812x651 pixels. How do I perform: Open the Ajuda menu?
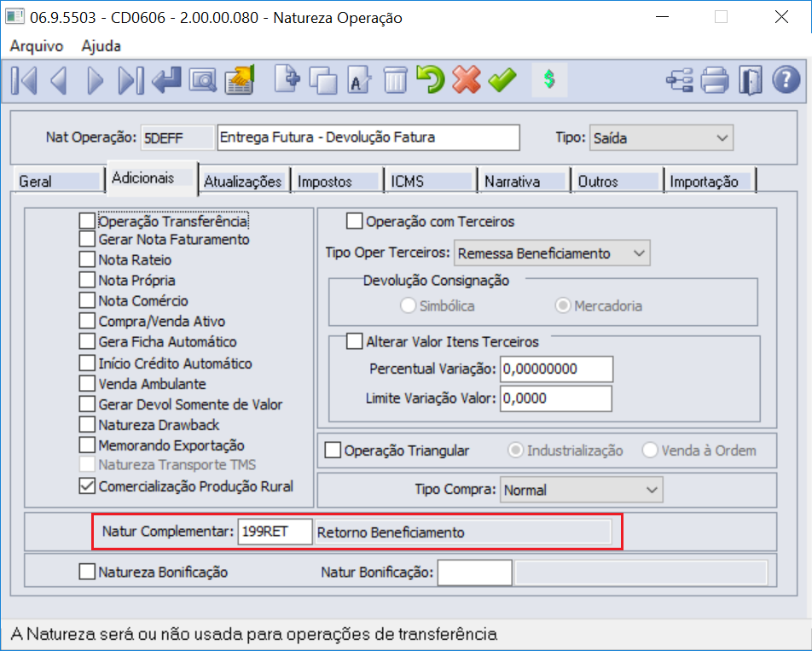pos(101,45)
